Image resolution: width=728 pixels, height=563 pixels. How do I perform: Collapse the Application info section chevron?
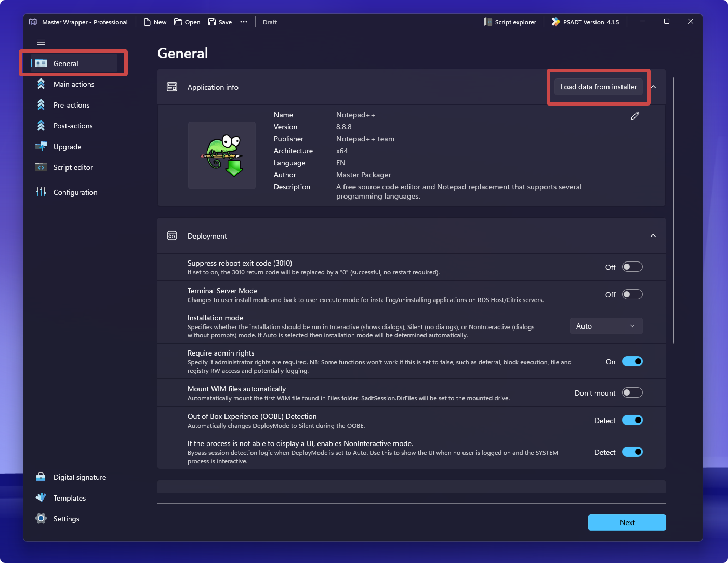pos(654,87)
